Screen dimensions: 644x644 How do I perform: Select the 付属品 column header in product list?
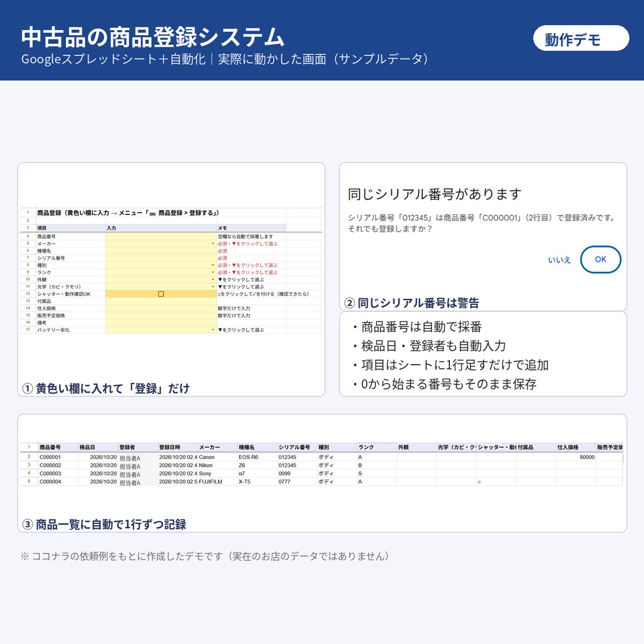[536, 447]
